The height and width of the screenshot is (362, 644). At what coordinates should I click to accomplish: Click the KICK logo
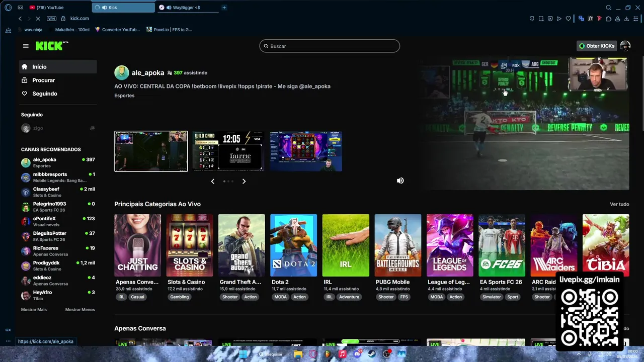tap(52, 46)
